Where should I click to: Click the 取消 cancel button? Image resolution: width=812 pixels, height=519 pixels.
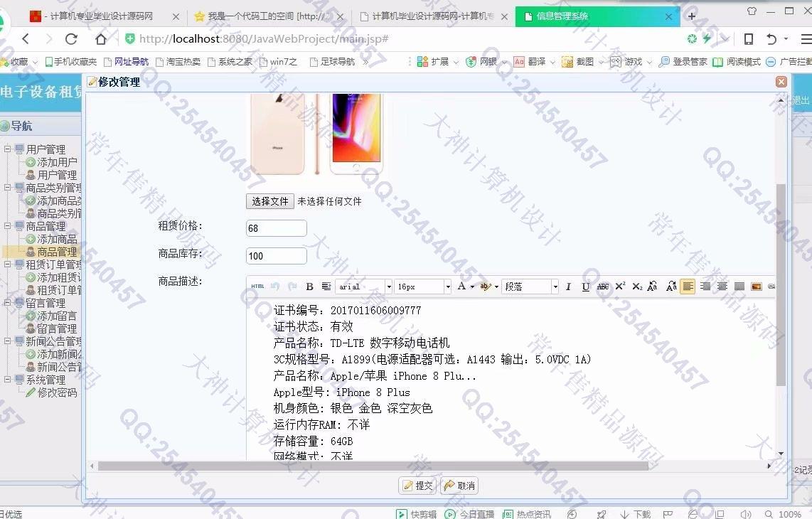click(459, 486)
